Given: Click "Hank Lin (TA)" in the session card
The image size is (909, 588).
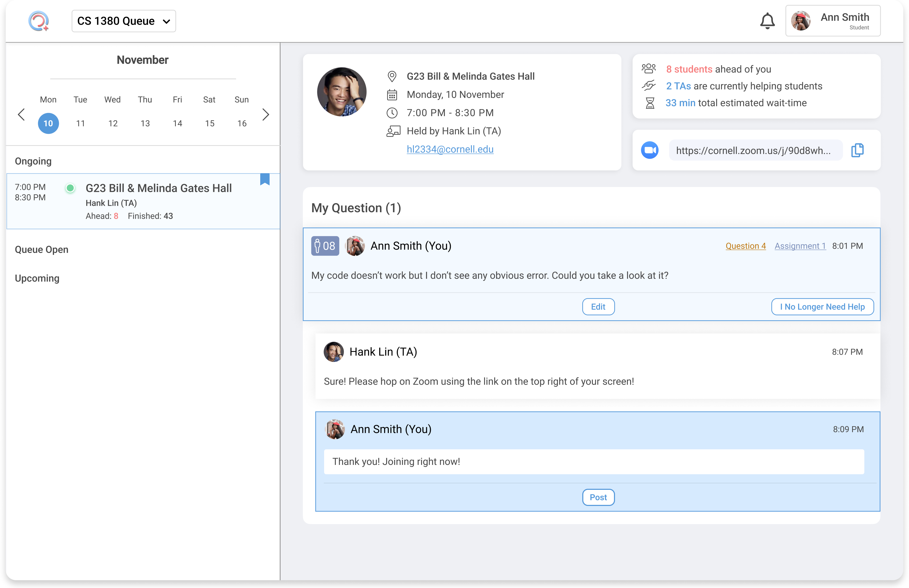Looking at the screenshot, I should pos(111,203).
